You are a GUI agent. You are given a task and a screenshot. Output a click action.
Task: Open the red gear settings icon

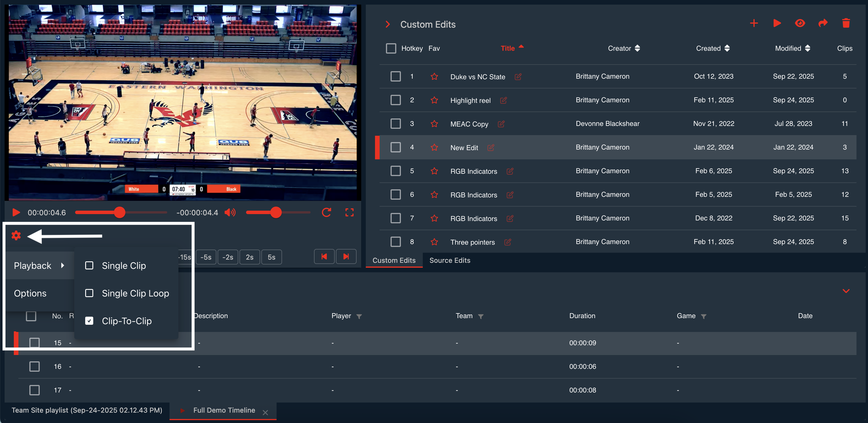click(16, 235)
